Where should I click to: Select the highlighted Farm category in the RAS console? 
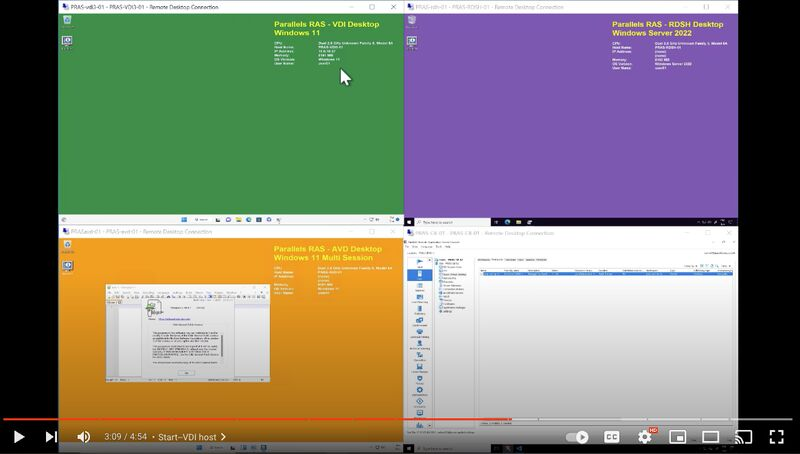419,275
